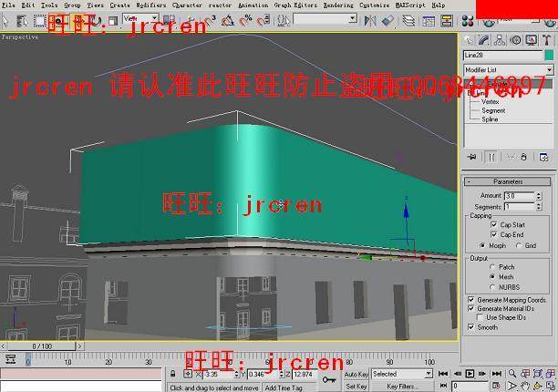
Task: Choose the Rectangular Selection Region tool
Action: [40, 21]
